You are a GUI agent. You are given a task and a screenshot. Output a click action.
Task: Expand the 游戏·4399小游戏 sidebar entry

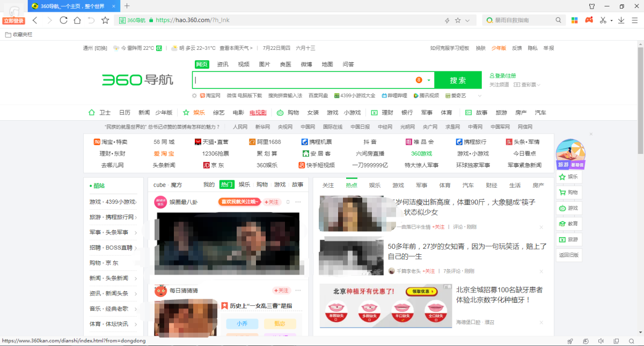[136, 202]
